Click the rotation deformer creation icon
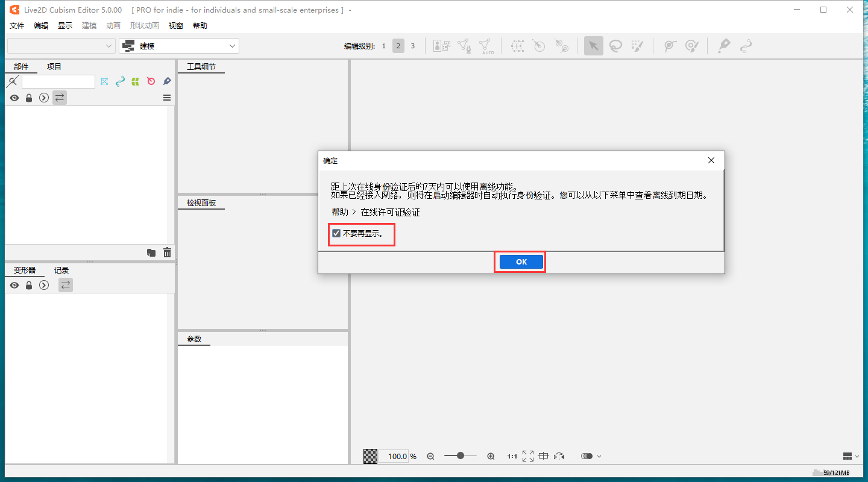Image resolution: width=868 pixels, height=482 pixels. pyautogui.click(x=538, y=45)
